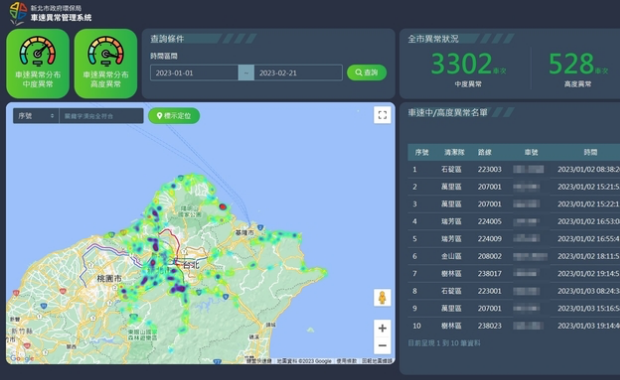Zoom in on the map
Viewport: 620px width, 380px height.
coord(382,328)
